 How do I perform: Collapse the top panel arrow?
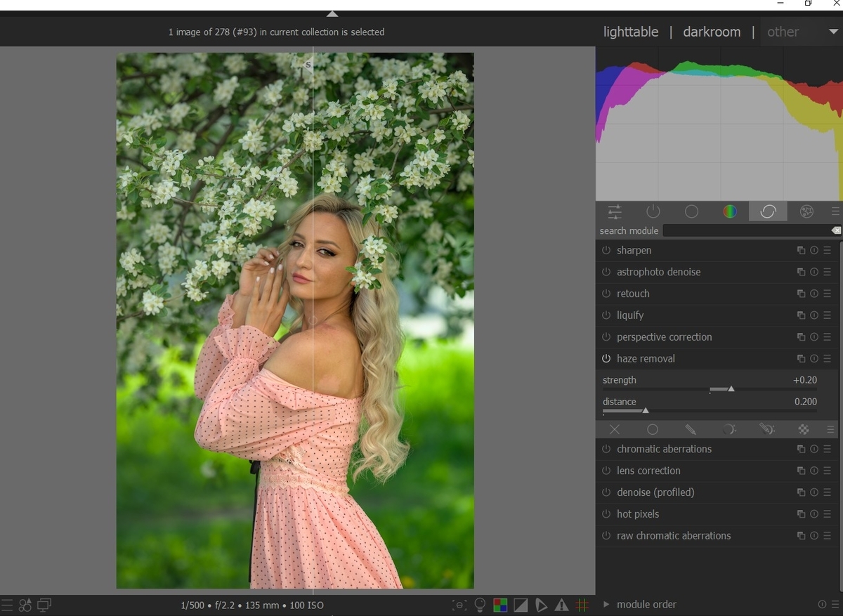pyautogui.click(x=332, y=13)
